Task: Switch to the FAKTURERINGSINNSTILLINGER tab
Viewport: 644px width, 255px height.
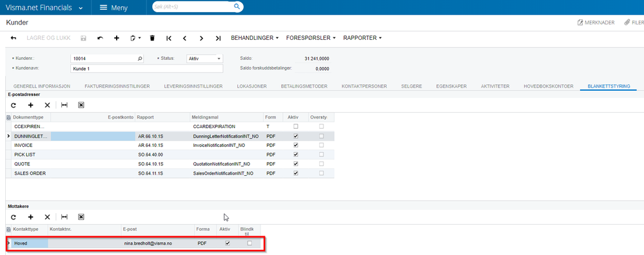Action: [117, 86]
